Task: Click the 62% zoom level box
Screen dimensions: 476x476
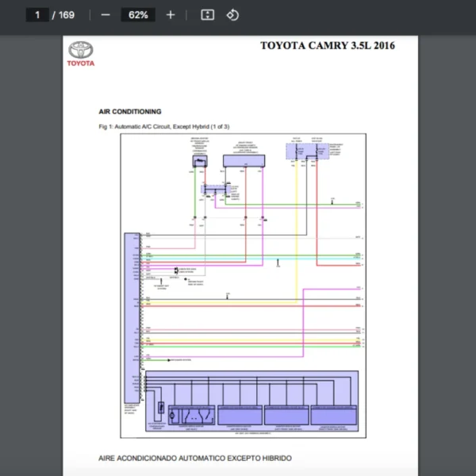Action: click(x=138, y=15)
